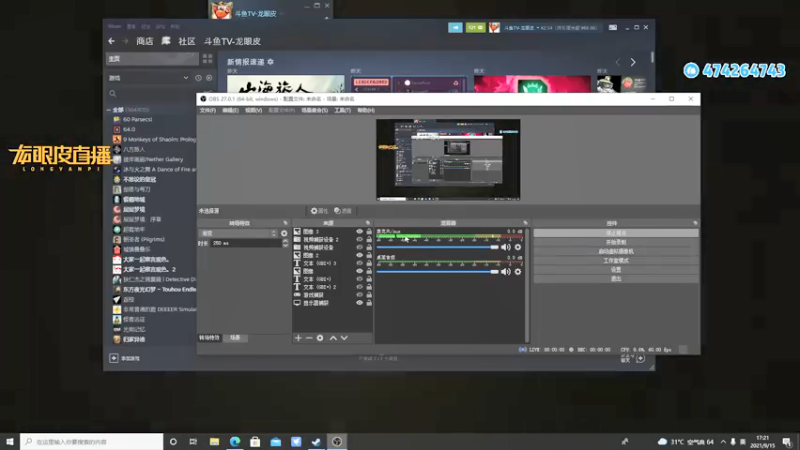Show next news items in the Steam library

point(633,62)
